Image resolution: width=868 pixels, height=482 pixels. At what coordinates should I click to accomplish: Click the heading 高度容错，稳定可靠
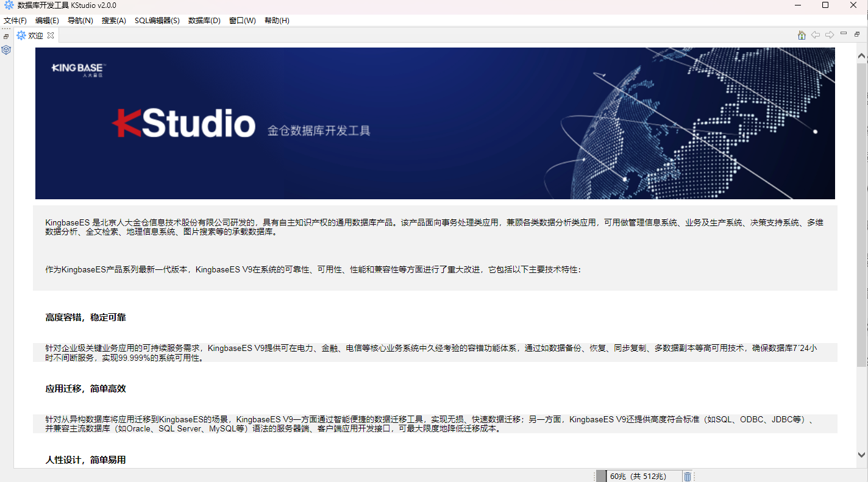pyautogui.click(x=85, y=317)
